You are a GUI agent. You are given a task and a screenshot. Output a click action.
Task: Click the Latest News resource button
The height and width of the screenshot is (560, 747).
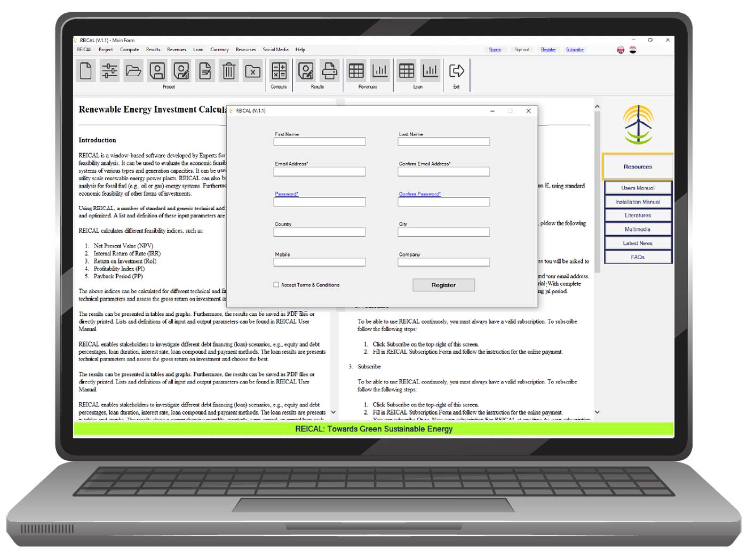point(638,243)
